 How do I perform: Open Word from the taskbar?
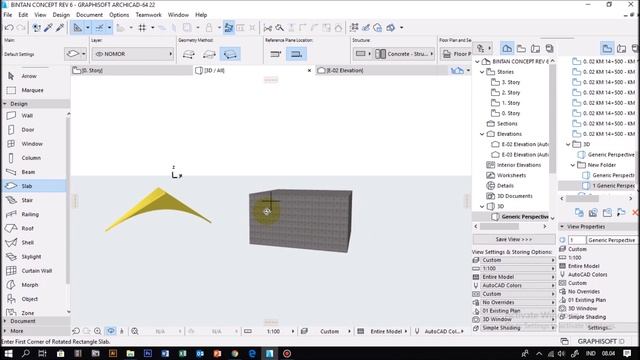(x=165, y=353)
